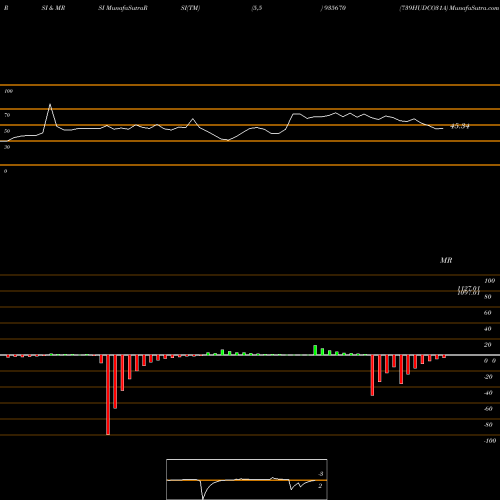Click the 50 level label on RSI axis
Viewport: 500px width, 500px height.
tap(7, 131)
